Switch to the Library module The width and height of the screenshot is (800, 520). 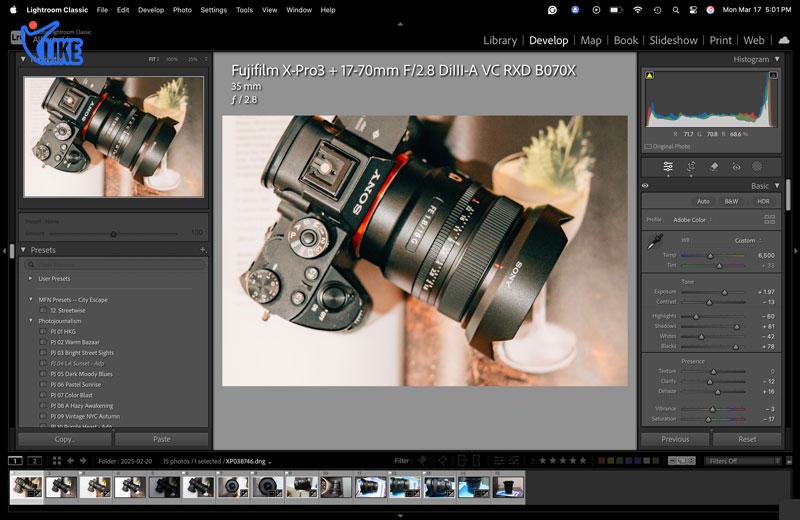click(500, 41)
